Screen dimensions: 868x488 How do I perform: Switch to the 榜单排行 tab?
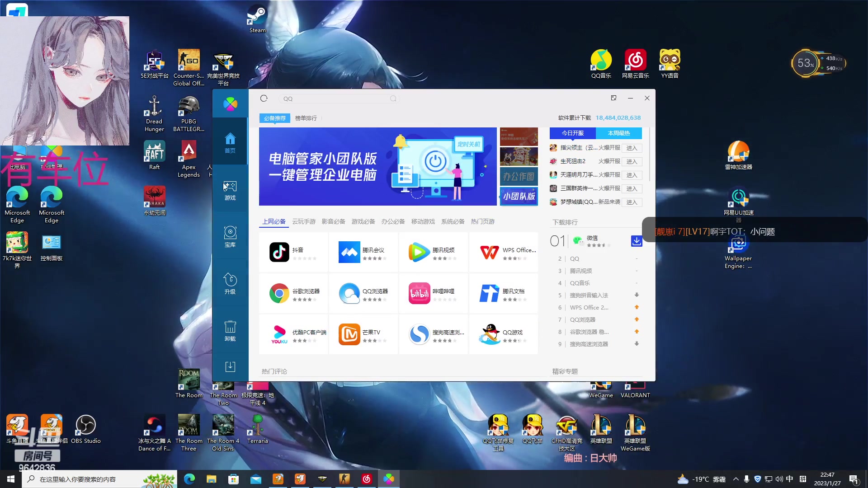point(306,118)
